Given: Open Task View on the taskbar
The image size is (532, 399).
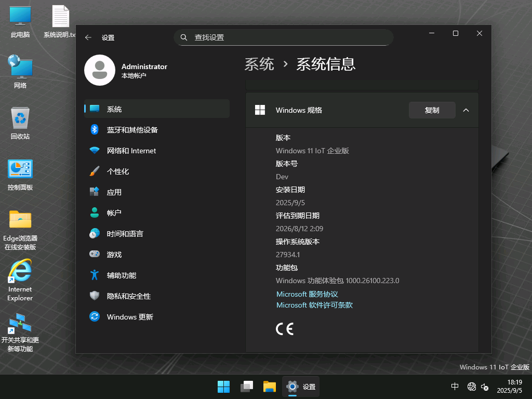Looking at the screenshot, I should [247, 387].
